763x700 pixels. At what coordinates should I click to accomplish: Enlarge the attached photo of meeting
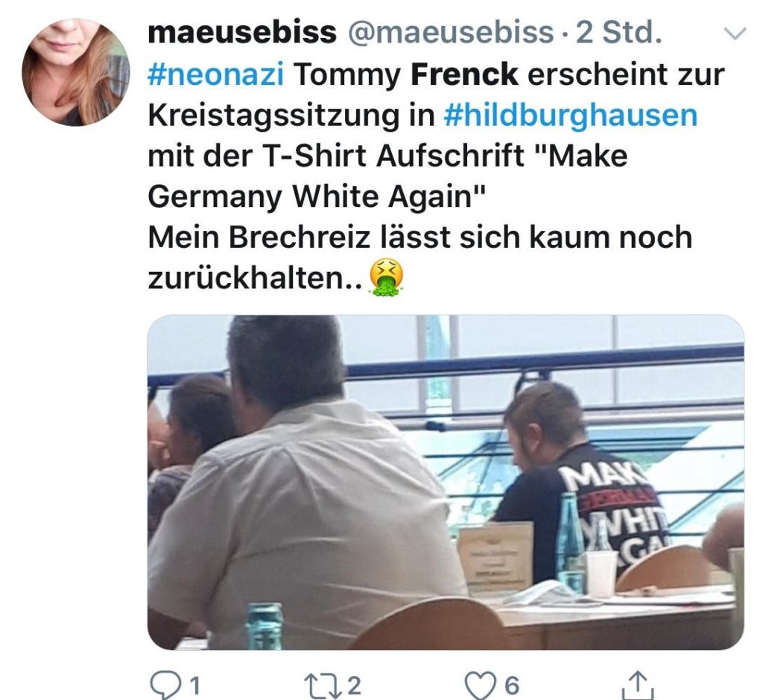[446, 482]
